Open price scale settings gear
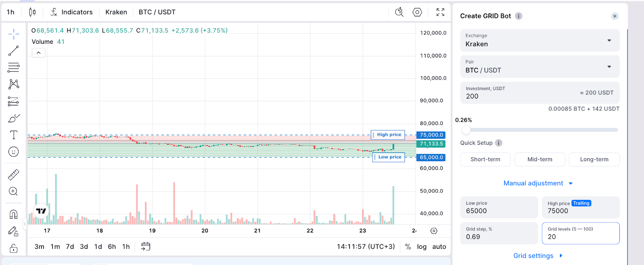 pyautogui.click(x=433, y=231)
